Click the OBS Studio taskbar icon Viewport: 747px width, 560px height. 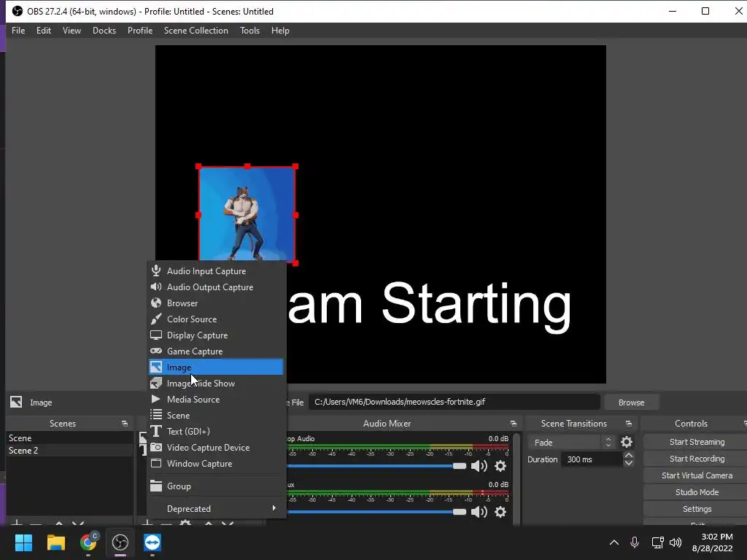click(120, 542)
